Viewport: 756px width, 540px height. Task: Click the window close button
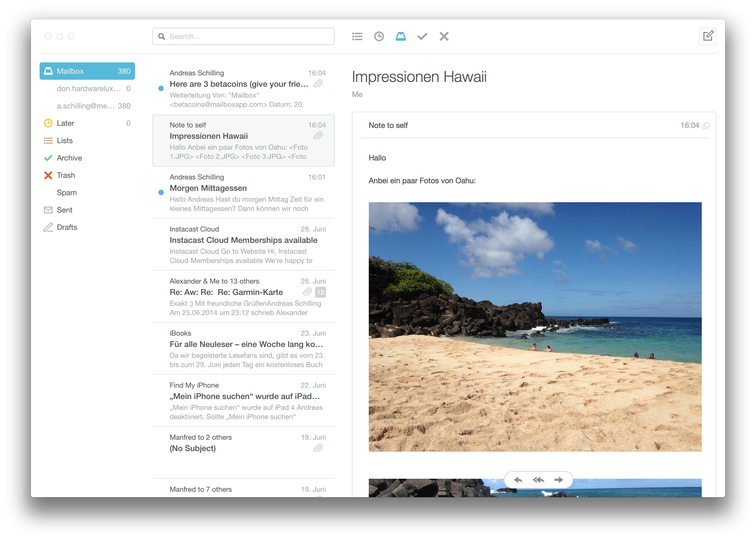48,36
